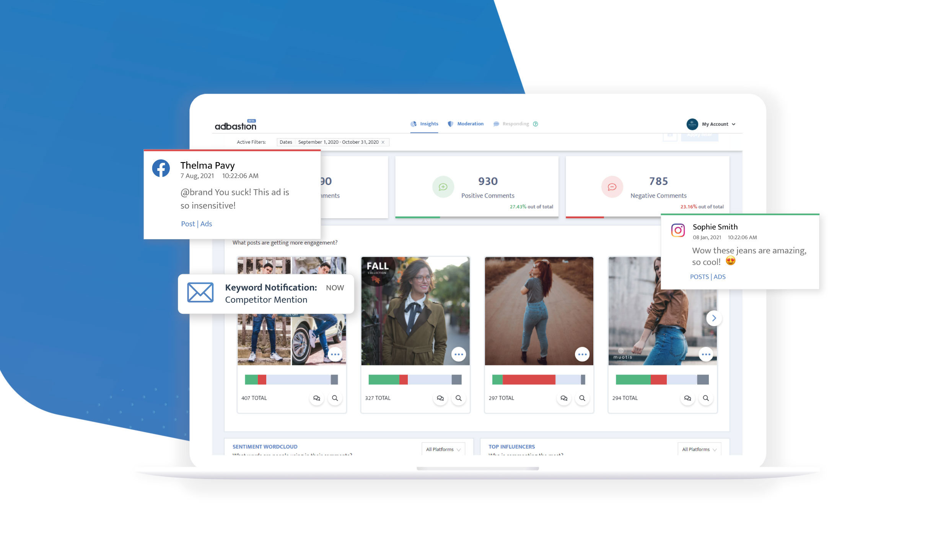Open the Post link in Thelma Pavy's comment
This screenshot has width=925, height=560.
click(188, 224)
